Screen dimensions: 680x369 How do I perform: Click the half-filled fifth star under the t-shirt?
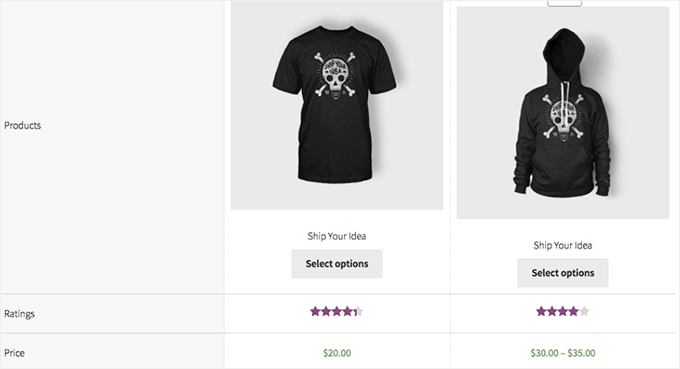[x=358, y=311]
